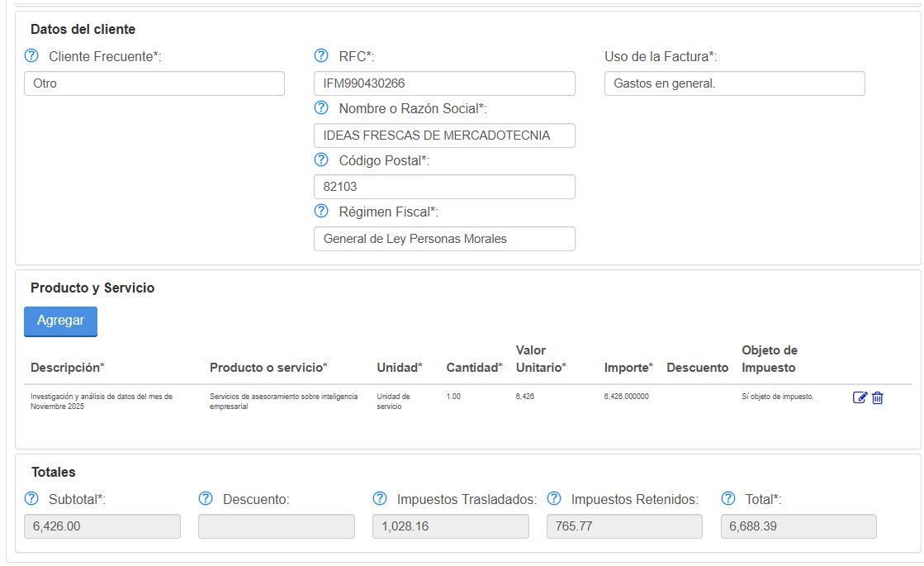The image size is (924, 566).
Task: Edit the product row with pencil icon
Action: pyautogui.click(x=860, y=397)
